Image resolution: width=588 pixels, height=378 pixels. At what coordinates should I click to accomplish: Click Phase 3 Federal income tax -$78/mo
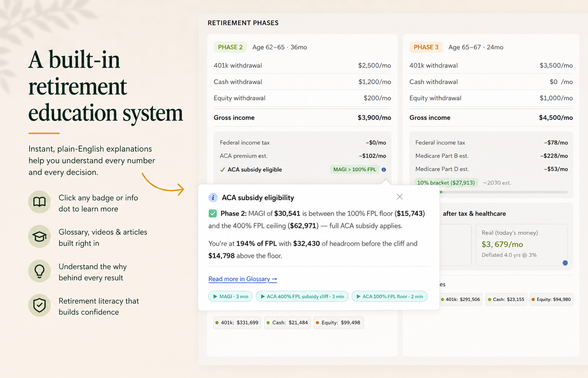click(x=492, y=142)
